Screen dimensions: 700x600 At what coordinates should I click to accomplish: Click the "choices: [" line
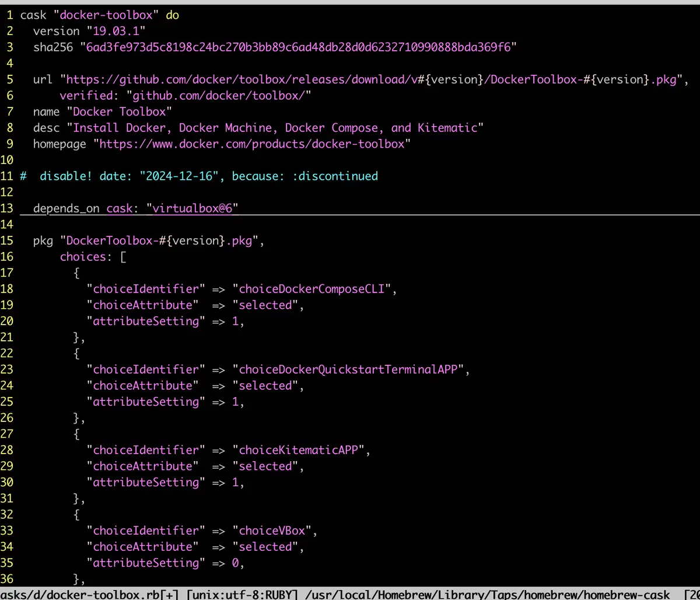(93, 257)
